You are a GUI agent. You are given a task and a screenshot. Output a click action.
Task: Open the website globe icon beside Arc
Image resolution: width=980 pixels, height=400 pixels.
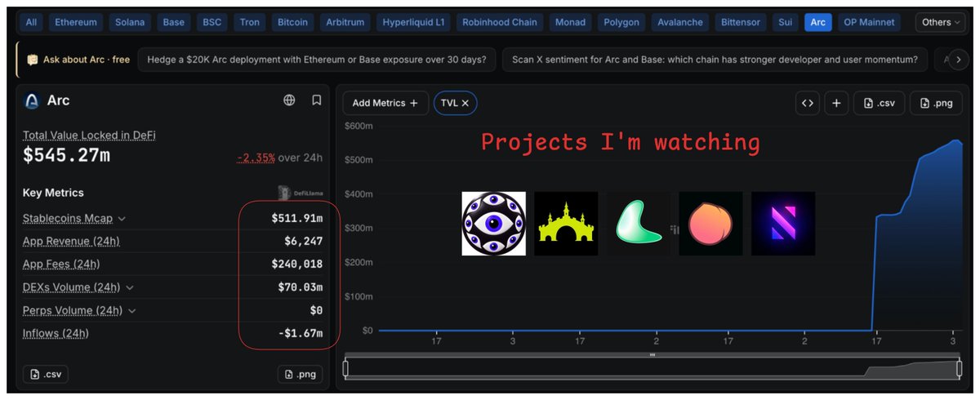(x=289, y=100)
